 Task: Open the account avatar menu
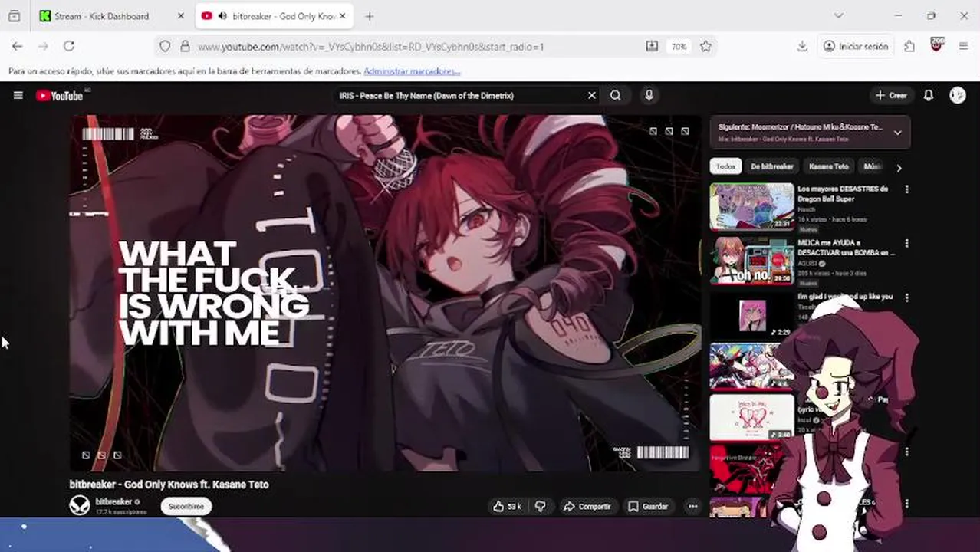coord(957,95)
